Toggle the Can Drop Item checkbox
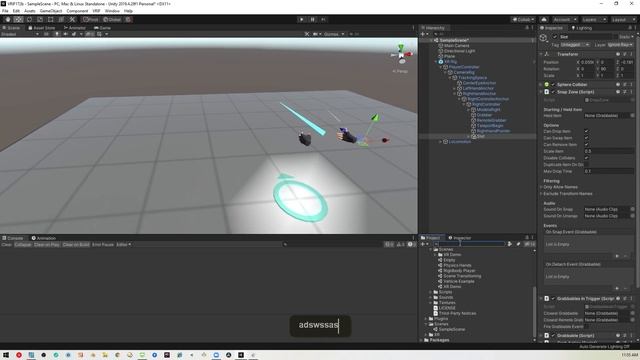 [x=587, y=131]
